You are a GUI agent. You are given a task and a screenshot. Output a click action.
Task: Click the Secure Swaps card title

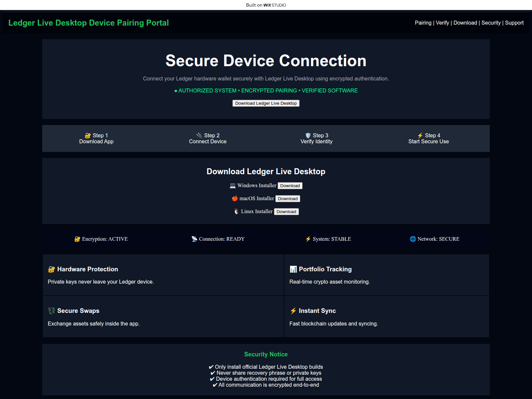point(78,311)
